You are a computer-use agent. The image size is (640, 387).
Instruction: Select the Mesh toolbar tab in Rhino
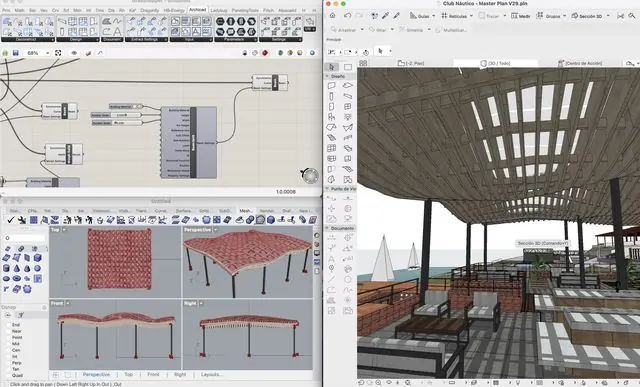pyautogui.click(x=245, y=211)
